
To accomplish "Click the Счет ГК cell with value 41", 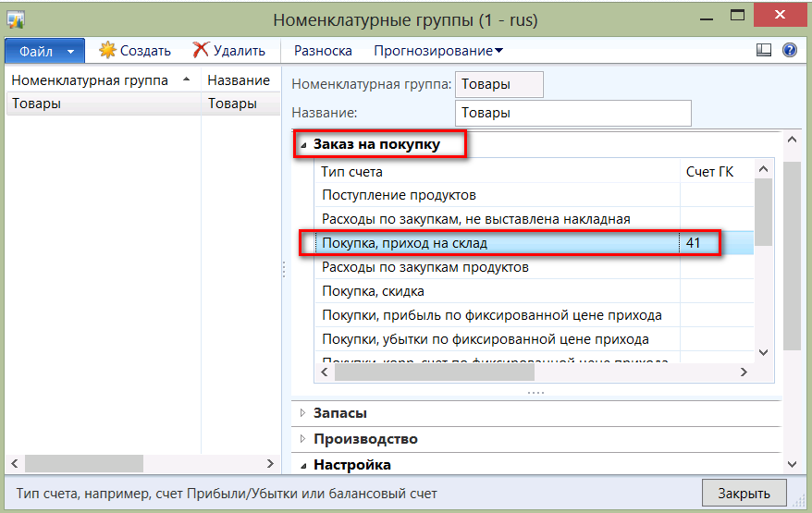I will pyautogui.click(x=711, y=243).
